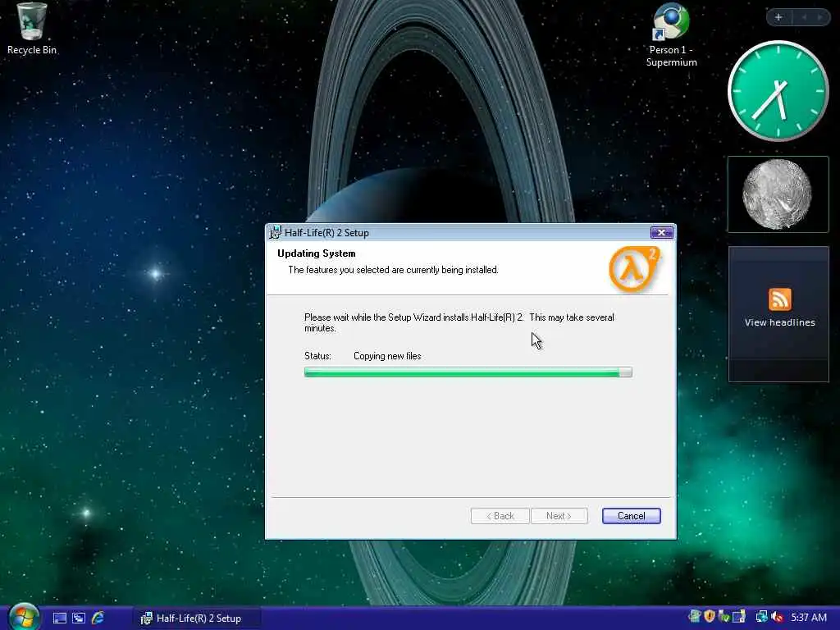Launch Internet Explorer from Quick Launch

(x=98, y=619)
